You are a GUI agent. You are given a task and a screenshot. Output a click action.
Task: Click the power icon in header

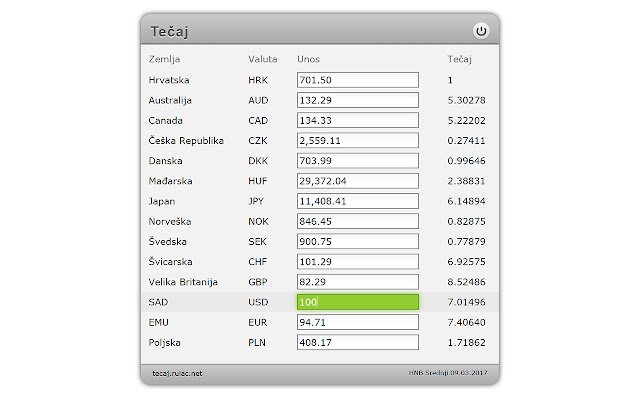pos(481,31)
